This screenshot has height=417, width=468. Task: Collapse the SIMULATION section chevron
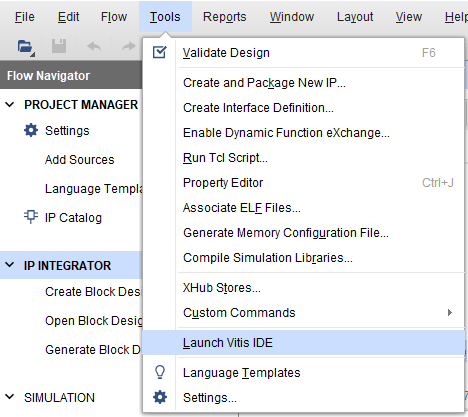click(10, 397)
